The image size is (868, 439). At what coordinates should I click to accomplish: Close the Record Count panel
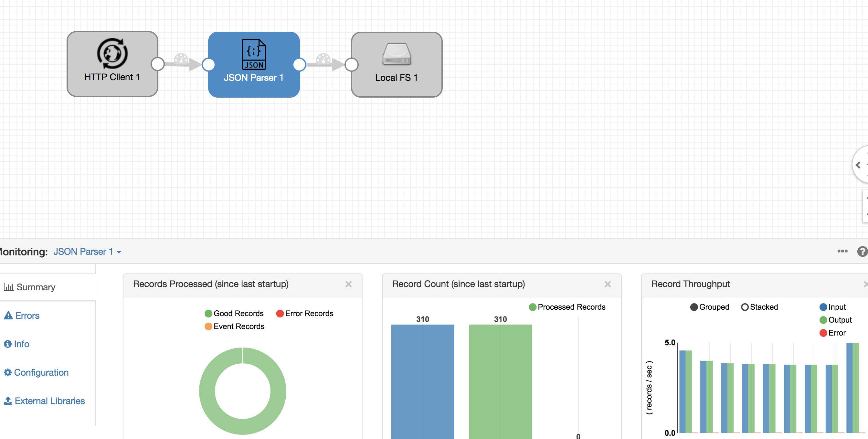608,284
